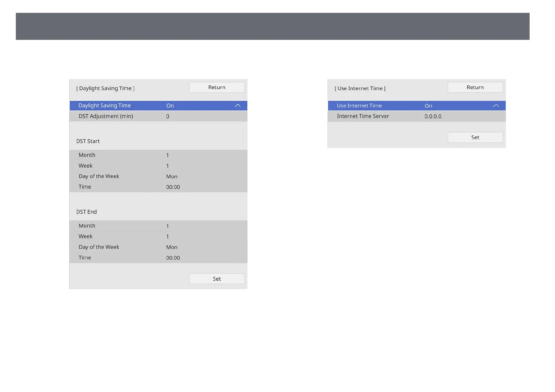
Task: Change the DST Start Week value 1
Action: tap(167, 166)
